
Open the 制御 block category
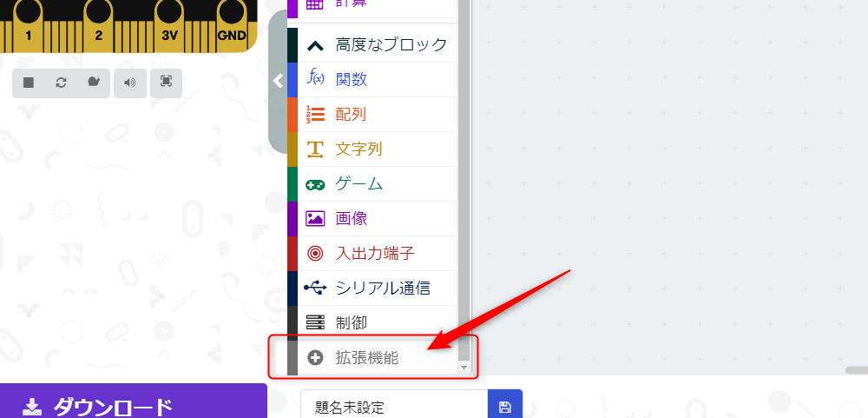coord(351,323)
